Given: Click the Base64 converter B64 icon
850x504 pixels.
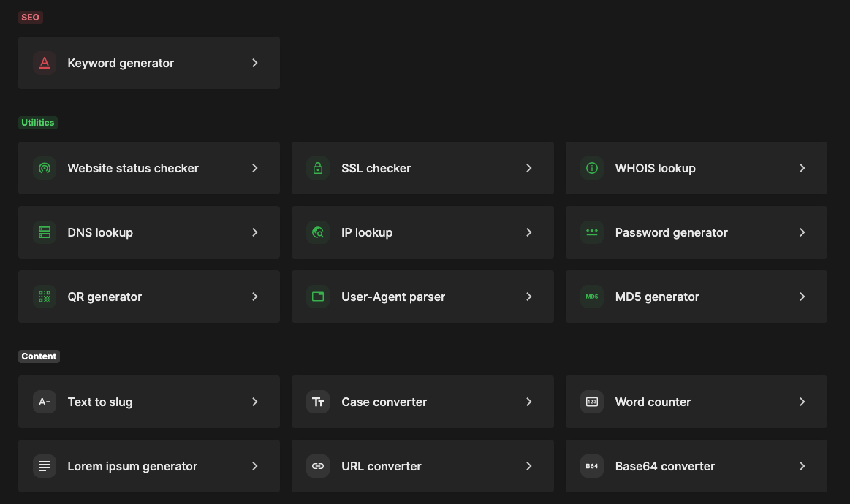Looking at the screenshot, I should (x=592, y=466).
